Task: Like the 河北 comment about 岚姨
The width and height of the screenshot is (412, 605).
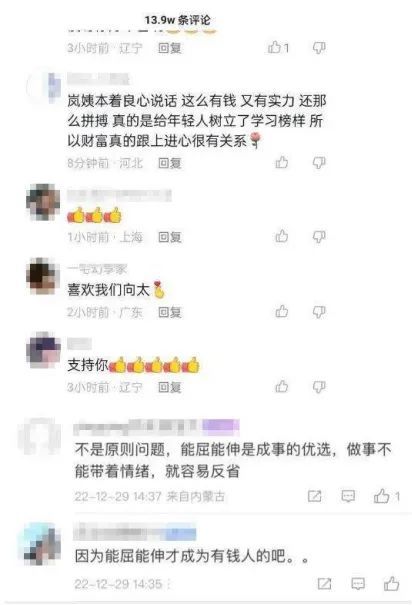Action: tap(282, 162)
